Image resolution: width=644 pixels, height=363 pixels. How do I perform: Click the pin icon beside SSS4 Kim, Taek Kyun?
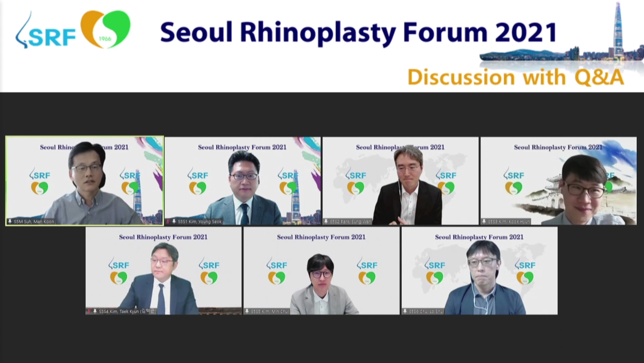tap(95, 311)
